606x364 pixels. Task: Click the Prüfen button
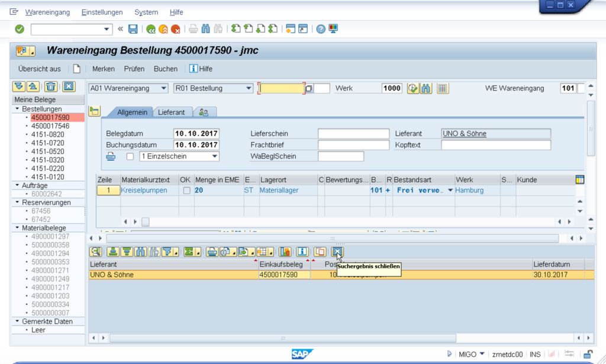tap(134, 69)
